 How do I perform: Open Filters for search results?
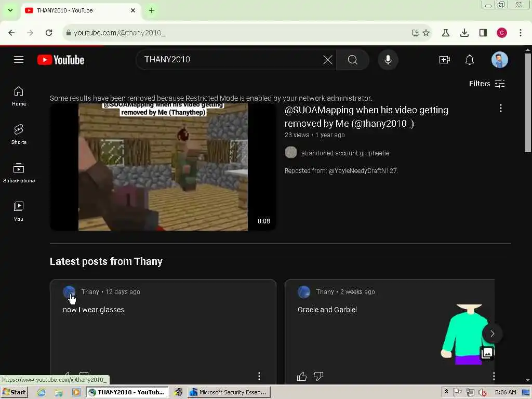pos(486,84)
